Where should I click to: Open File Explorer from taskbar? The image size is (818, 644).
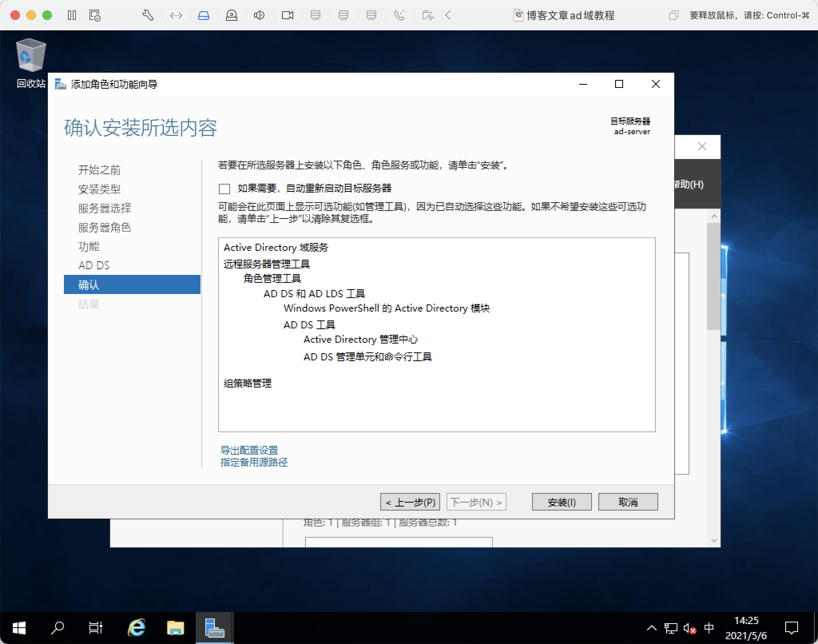175,628
